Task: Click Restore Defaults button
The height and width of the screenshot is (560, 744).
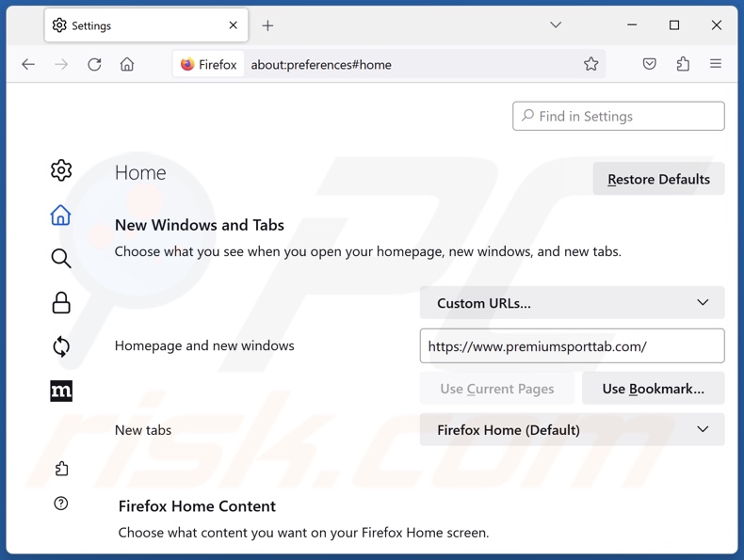Action: pos(658,179)
